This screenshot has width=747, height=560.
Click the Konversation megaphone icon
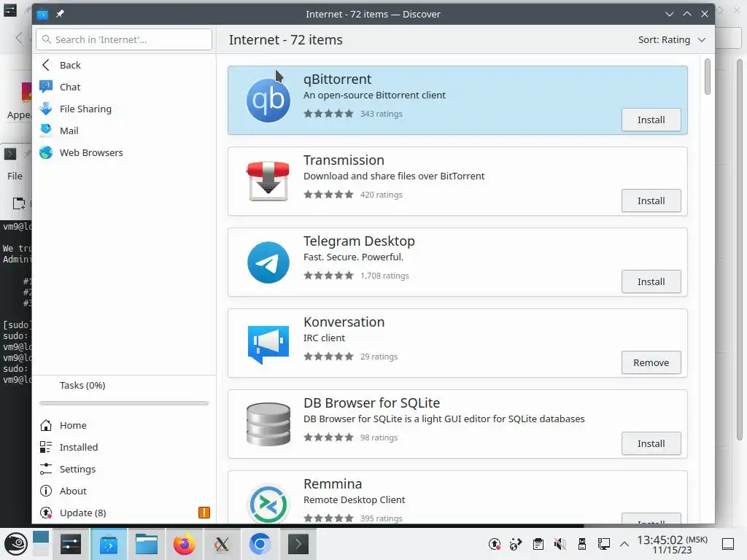pyautogui.click(x=268, y=344)
